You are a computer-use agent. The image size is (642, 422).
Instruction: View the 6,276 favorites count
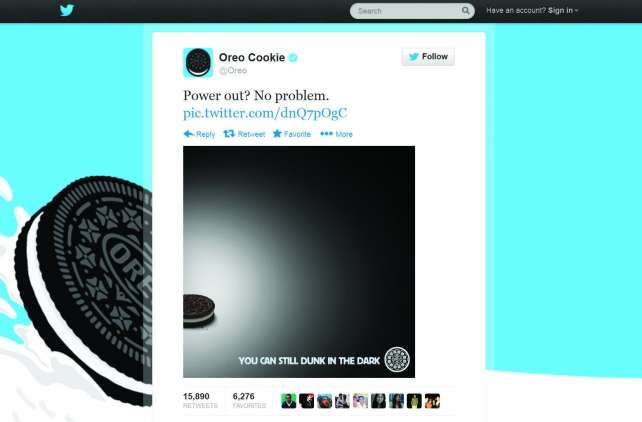point(249,400)
